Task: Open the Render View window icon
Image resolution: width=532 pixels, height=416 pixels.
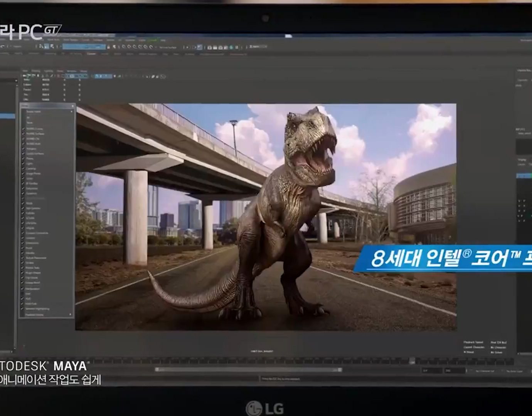Action: 209,47
